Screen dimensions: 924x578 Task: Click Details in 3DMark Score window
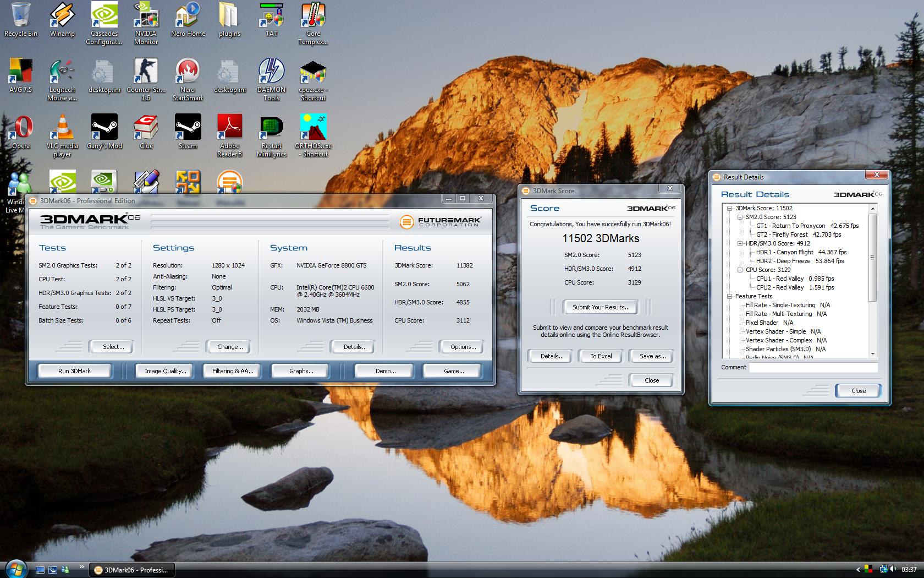pyautogui.click(x=552, y=356)
